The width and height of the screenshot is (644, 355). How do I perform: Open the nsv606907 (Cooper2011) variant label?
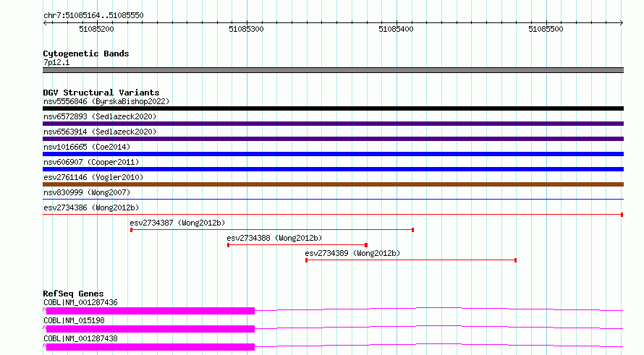pyautogui.click(x=91, y=162)
